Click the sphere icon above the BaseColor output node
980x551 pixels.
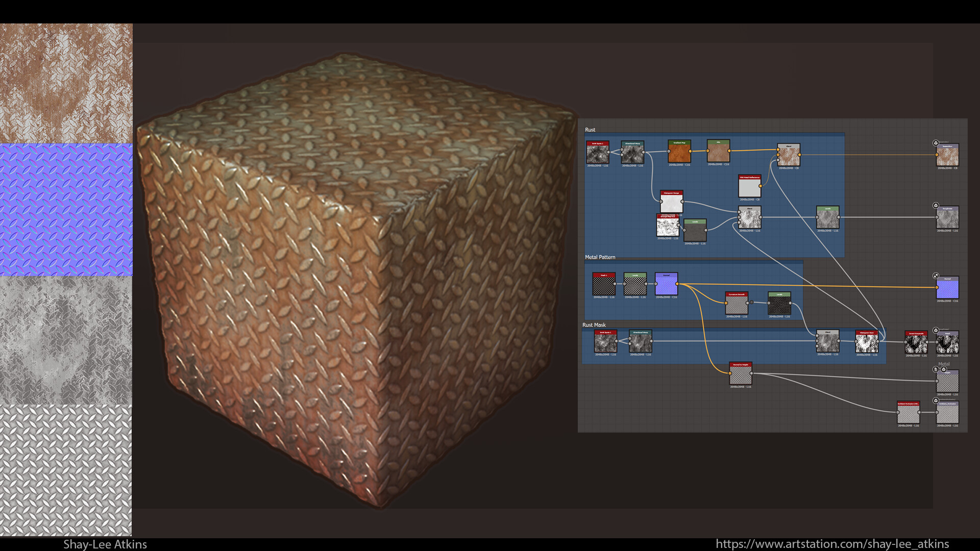pos(936,142)
